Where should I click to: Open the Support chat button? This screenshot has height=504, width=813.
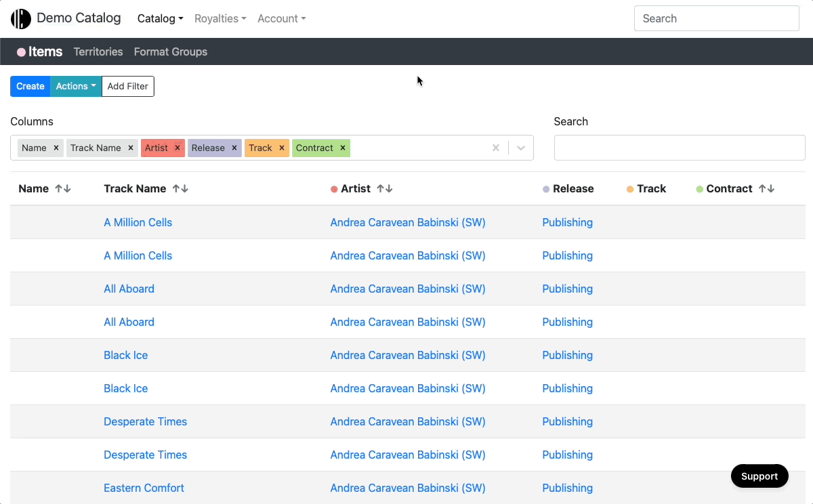(759, 476)
